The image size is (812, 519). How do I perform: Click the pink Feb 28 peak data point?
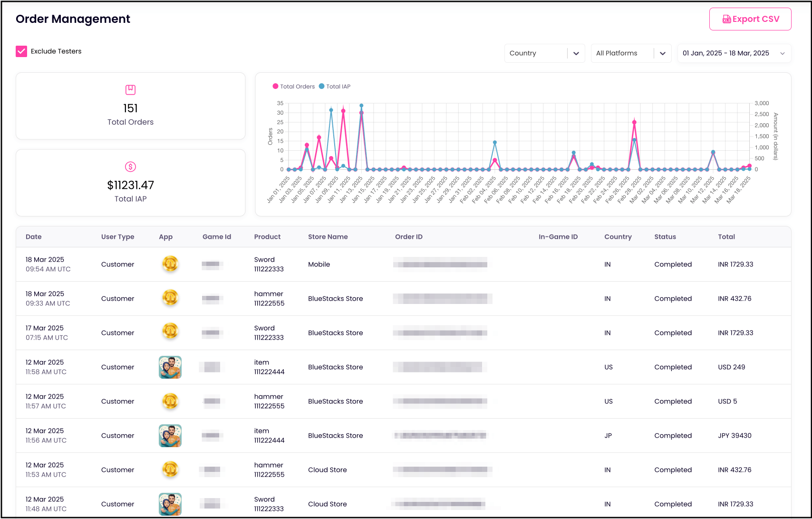634,123
